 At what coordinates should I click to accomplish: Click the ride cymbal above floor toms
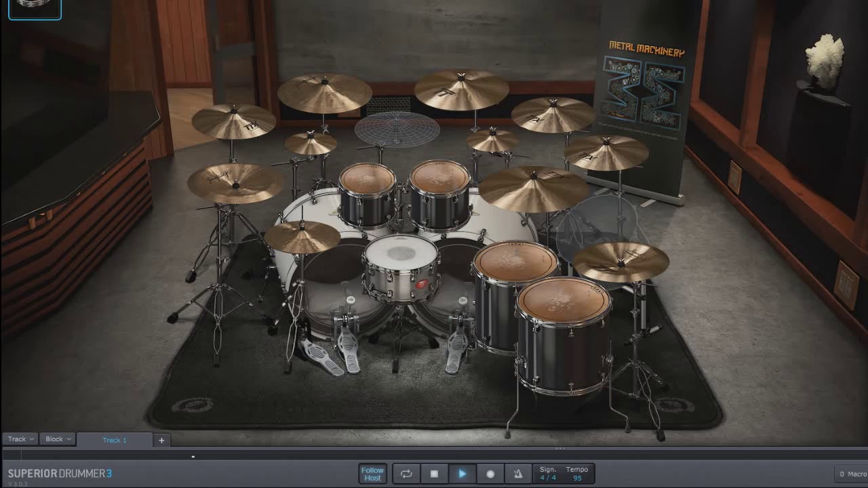click(x=534, y=188)
